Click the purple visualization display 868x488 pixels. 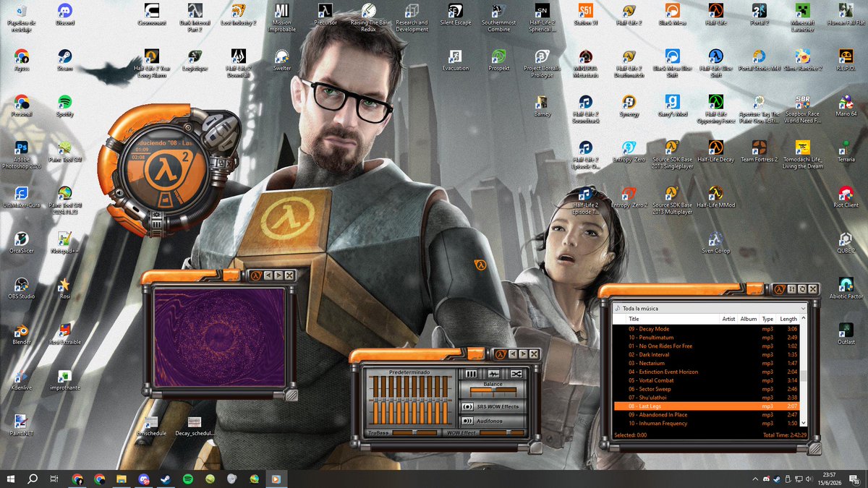219,336
